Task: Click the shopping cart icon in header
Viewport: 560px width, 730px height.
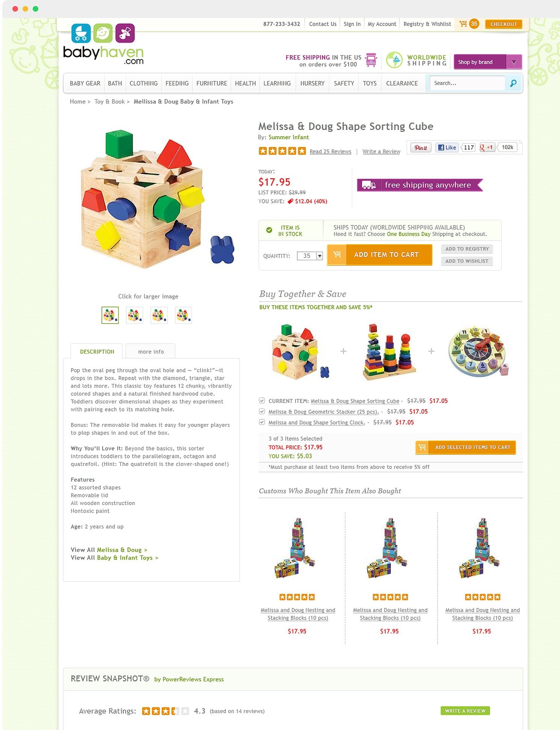Action: 463,24
